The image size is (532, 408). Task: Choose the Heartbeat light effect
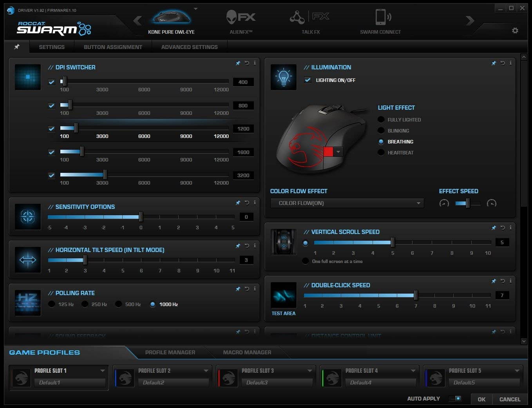coord(381,152)
